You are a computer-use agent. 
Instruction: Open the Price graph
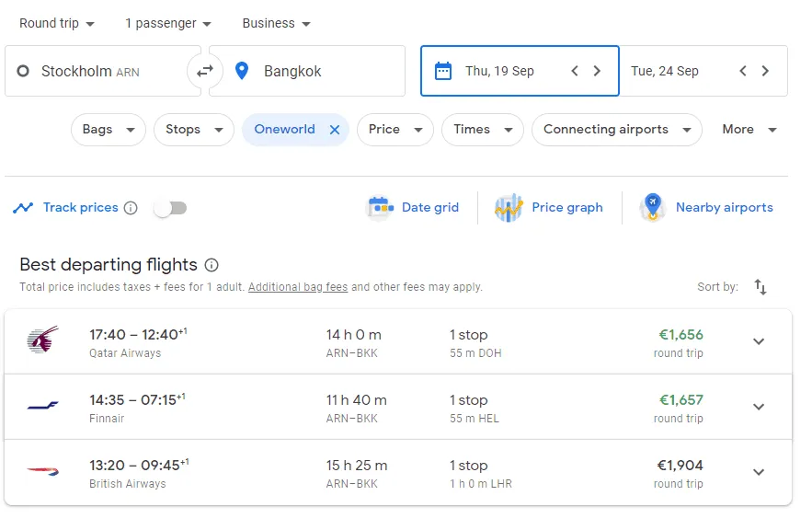pos(549,208)
